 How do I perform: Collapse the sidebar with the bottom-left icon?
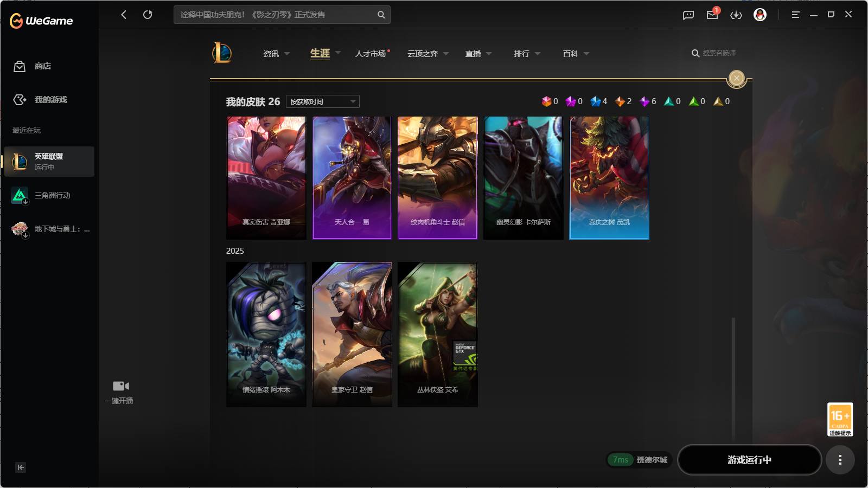coord(21,467)
